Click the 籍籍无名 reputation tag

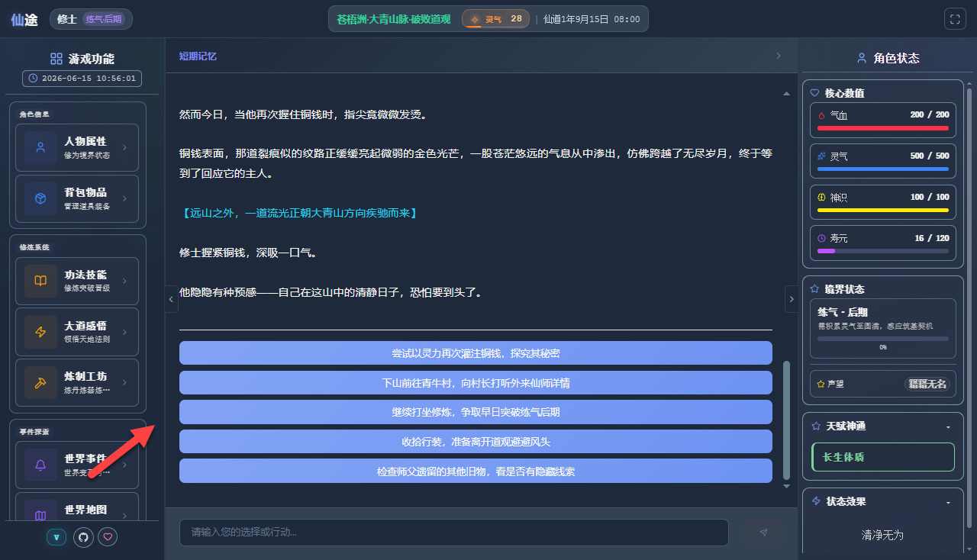927,384
